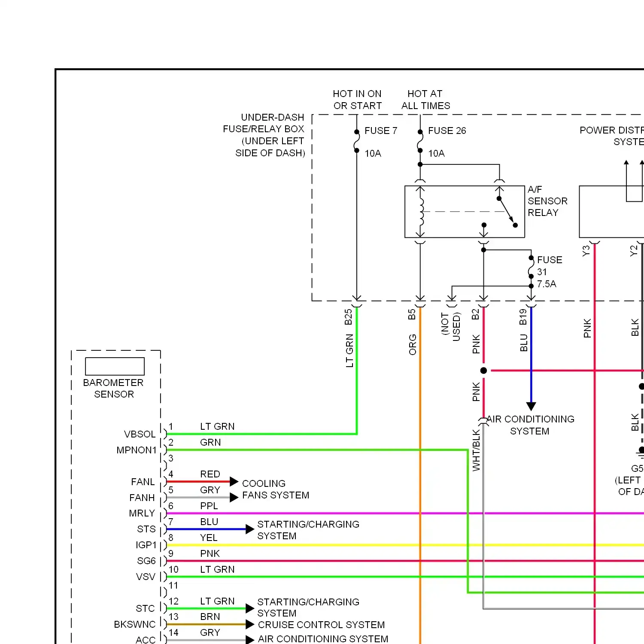Click the 'BKSWNC' pin label
The width and height of the screenshot is (644, 644).
point(135,624)
